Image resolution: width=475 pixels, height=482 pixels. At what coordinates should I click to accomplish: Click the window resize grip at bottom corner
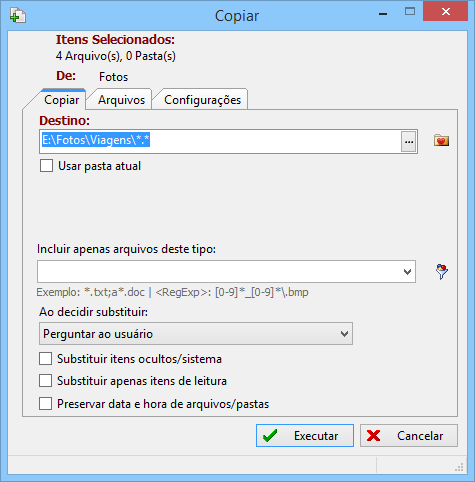(459, 467)
